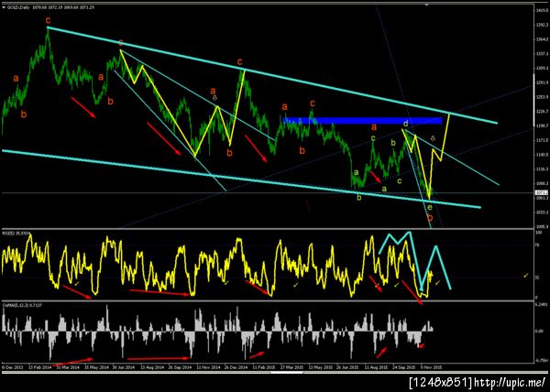The width and height of the screenshot is (550, 392).
Task: Click the 24 Sep 2015 date label
Action: click(x=404, y=367)
